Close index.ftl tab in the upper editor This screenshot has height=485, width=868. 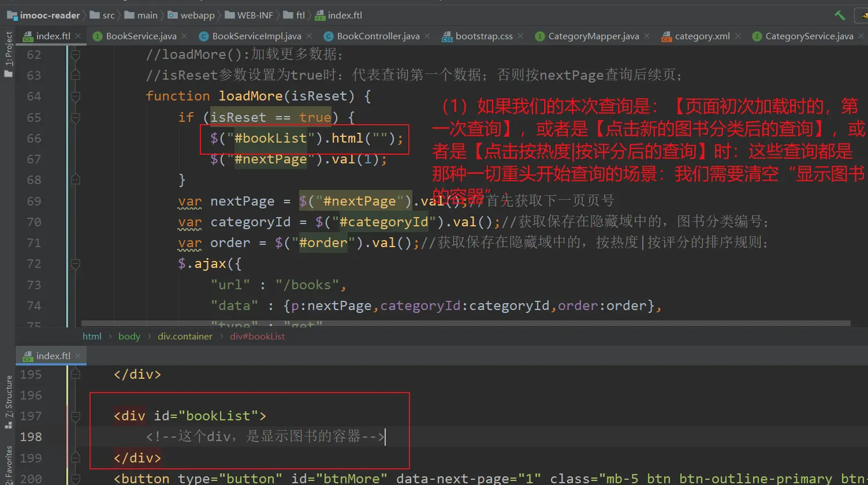click(78, 36)
